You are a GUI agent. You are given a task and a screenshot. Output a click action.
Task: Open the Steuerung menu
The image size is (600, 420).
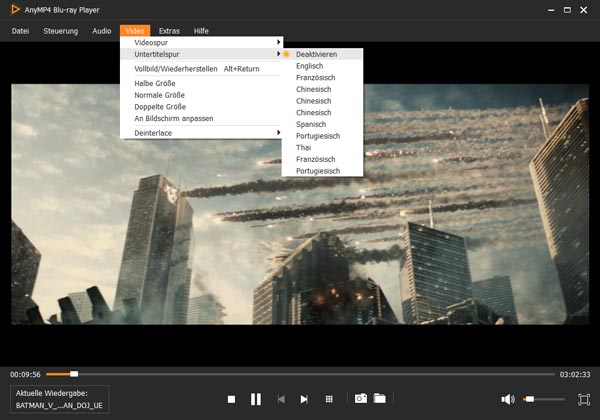(60, 31)
